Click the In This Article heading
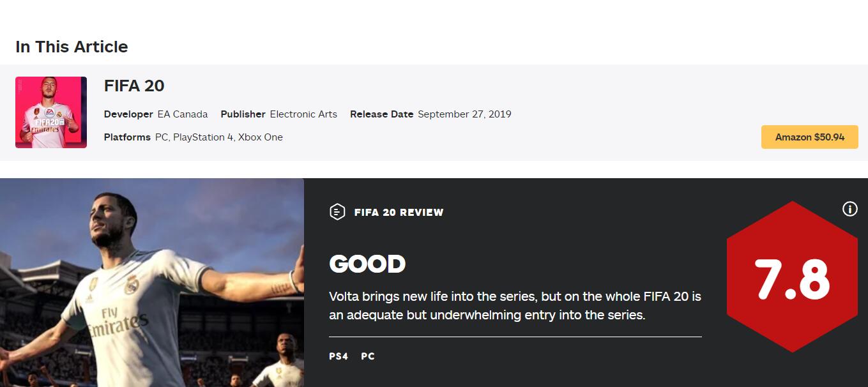868x387 pixels. [72, 47]
